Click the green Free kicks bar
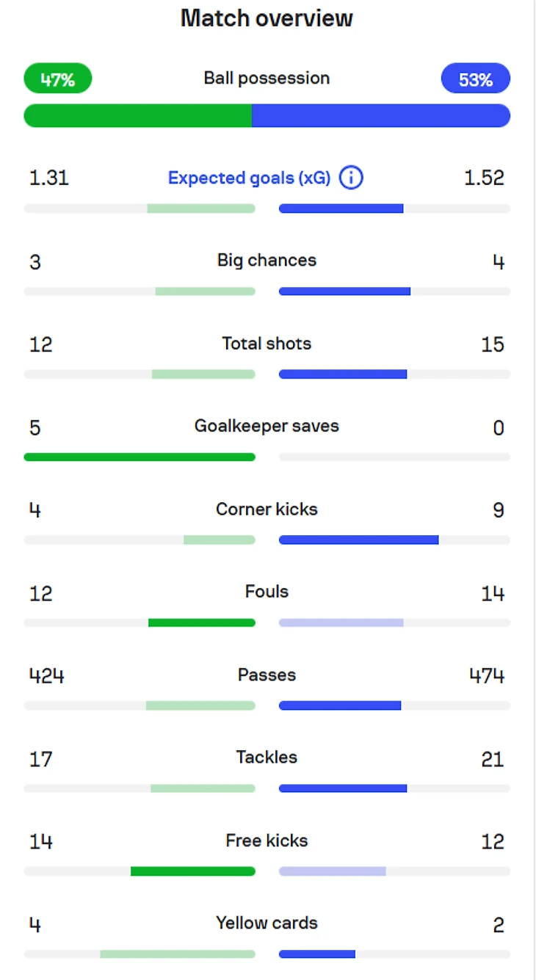This screenshot has width=536, height=980. click(193, 871)
